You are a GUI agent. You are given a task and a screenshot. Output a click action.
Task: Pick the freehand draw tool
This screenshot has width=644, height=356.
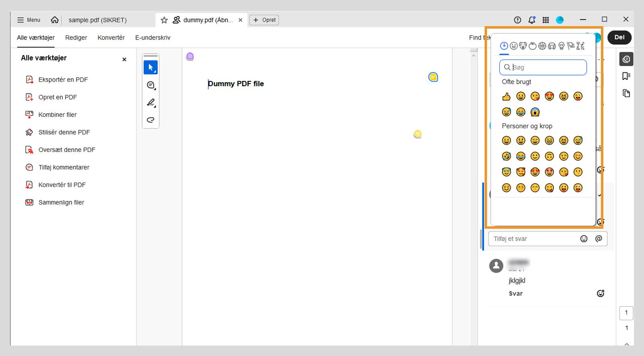point(151,120)
